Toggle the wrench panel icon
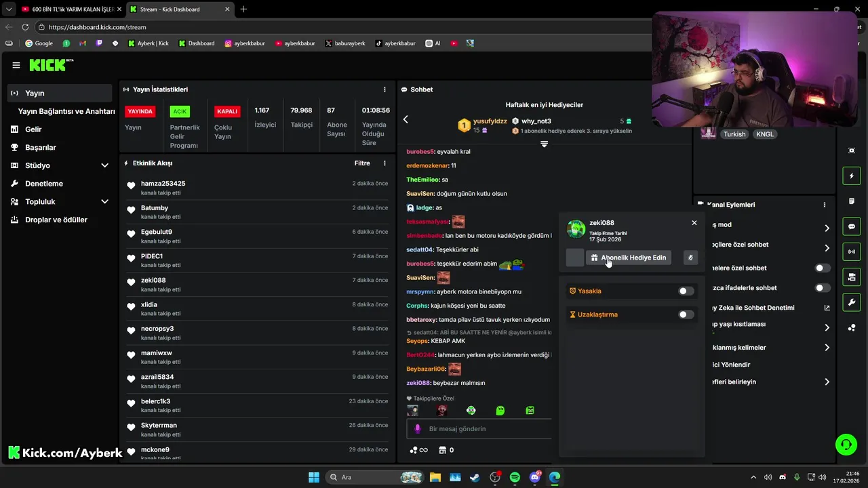Image resolution: width=868 pixels, height=488 pixels. pyautogui.click(x=852, y=302)
